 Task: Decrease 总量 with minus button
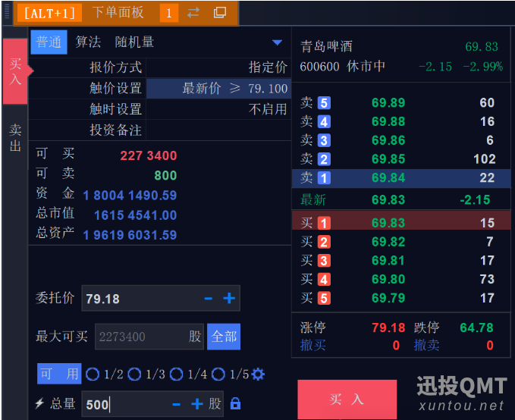click(x=177, y=404)
